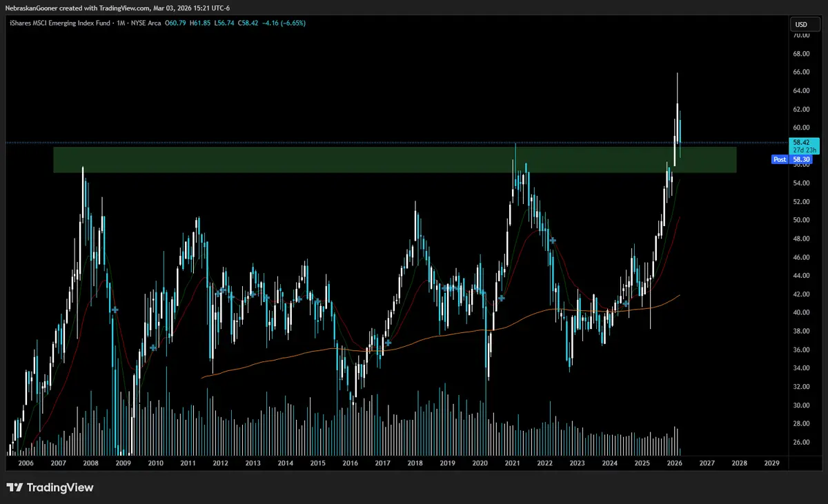Screen dimensions: 828x504
Task: Click the blue Post label tag
Action: (x=780, y=159)
